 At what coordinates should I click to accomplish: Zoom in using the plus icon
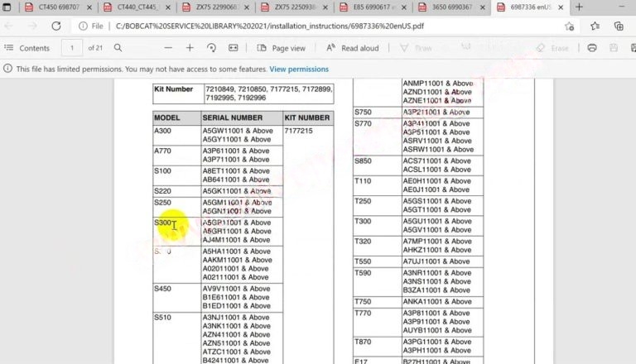190,48
